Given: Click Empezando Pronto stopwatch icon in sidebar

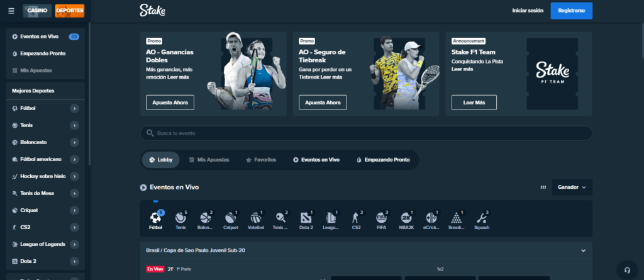Looking at the screenshot, I should tap(15, 53).
